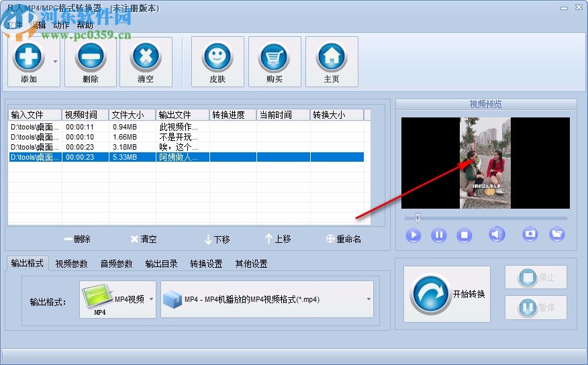Screen dimensions: 588x365
Task: Click output file name 阿姨做人...
Action: click(x=179, y=157)
